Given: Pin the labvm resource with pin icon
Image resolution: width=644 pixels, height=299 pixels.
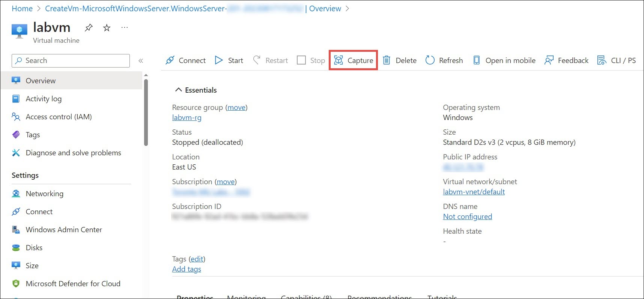Looking at the screenshot, I should coord(89,27).
